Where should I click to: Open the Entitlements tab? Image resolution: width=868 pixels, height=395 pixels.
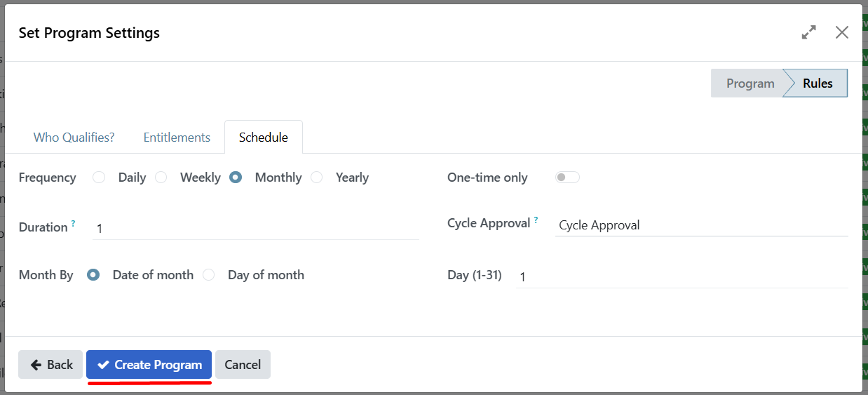click(x=177, y=138)
